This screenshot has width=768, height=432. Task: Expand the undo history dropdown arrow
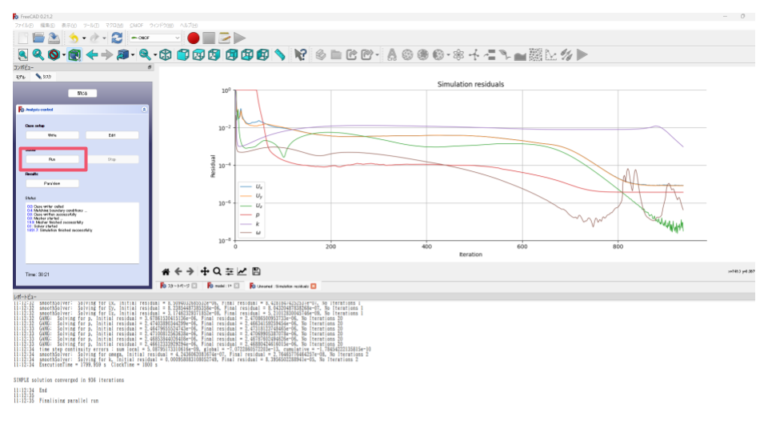tap(84, 38)
